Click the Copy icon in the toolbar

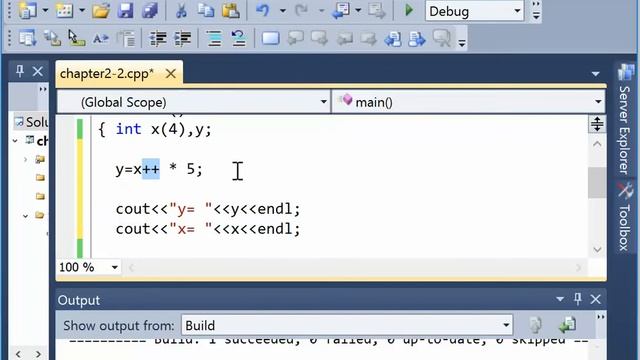(206, 11)
